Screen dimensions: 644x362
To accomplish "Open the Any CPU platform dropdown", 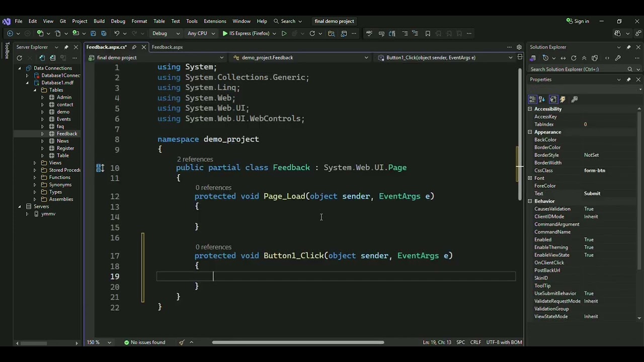I will click(x=200, y=34).
